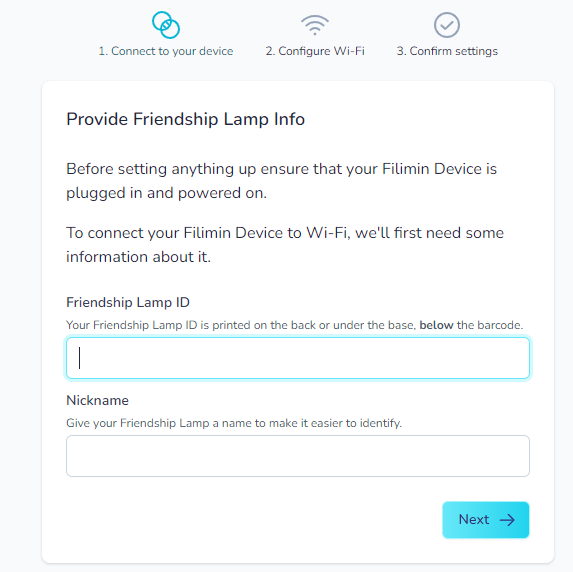Click the 'To connect your Filimin Device' paragraph
The height and width of the screenshot is (572, 573).
(x=285, y=245)
